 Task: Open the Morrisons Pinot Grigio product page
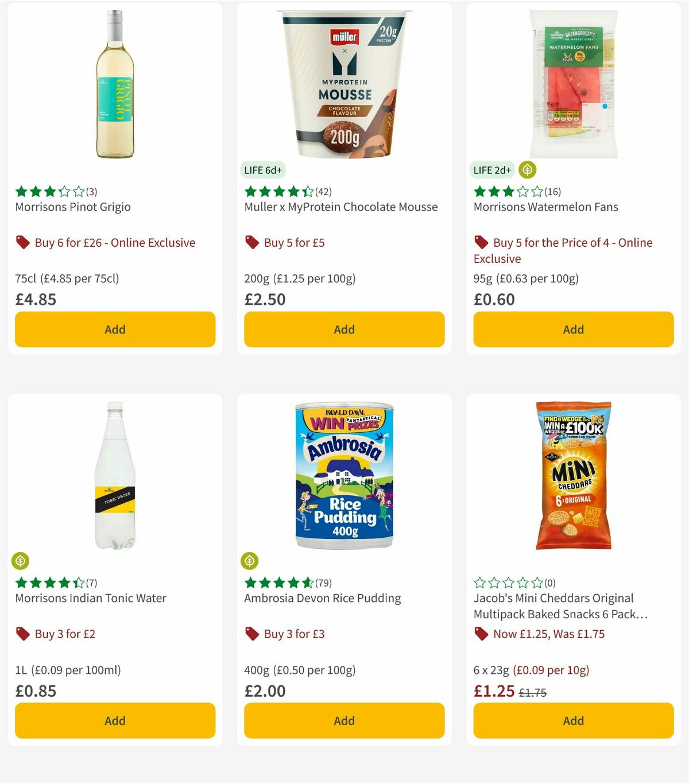click(72, 207)
